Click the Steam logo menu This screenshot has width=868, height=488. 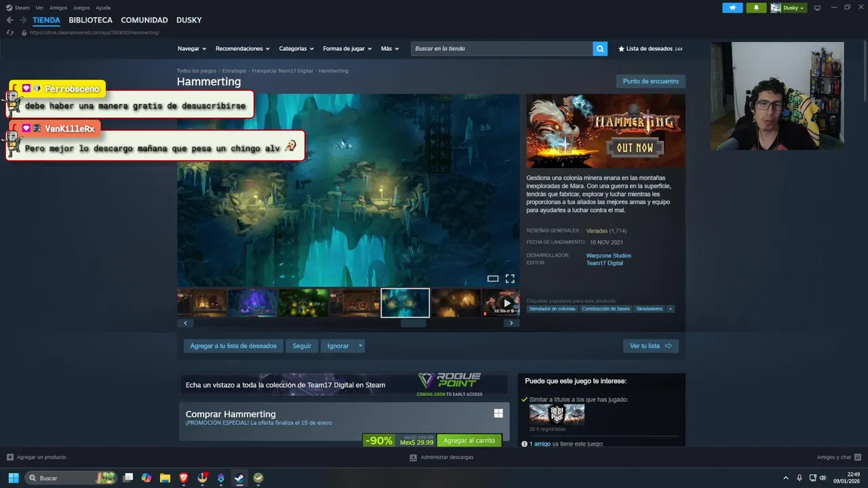click(x=18, y=8)
